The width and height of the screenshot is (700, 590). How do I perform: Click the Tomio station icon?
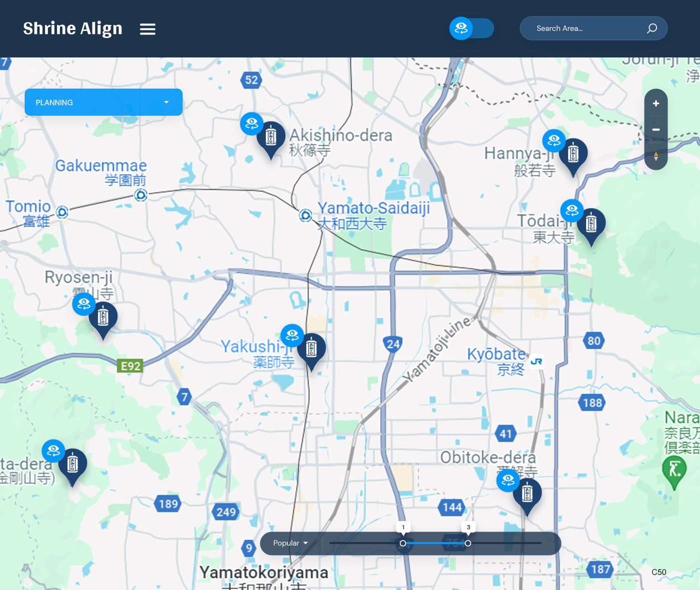pos(62,212)
